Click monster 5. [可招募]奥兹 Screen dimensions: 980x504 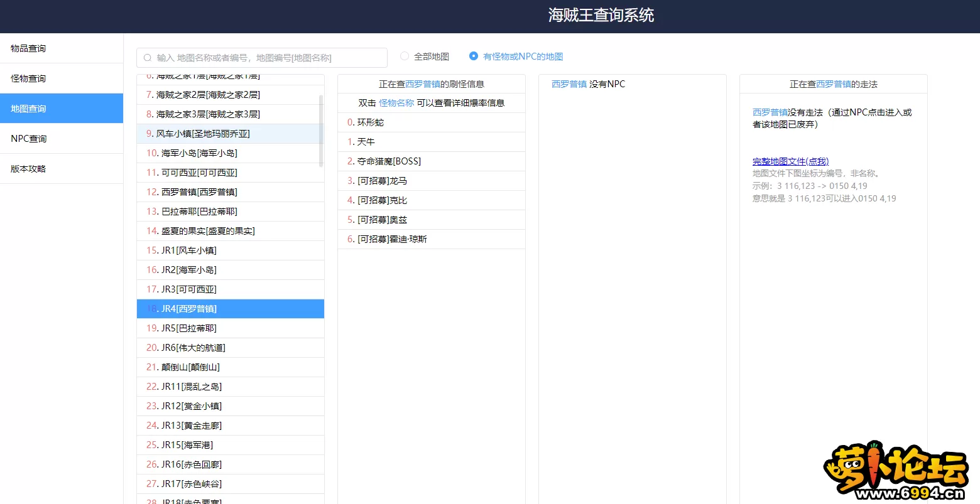[432, 220]
